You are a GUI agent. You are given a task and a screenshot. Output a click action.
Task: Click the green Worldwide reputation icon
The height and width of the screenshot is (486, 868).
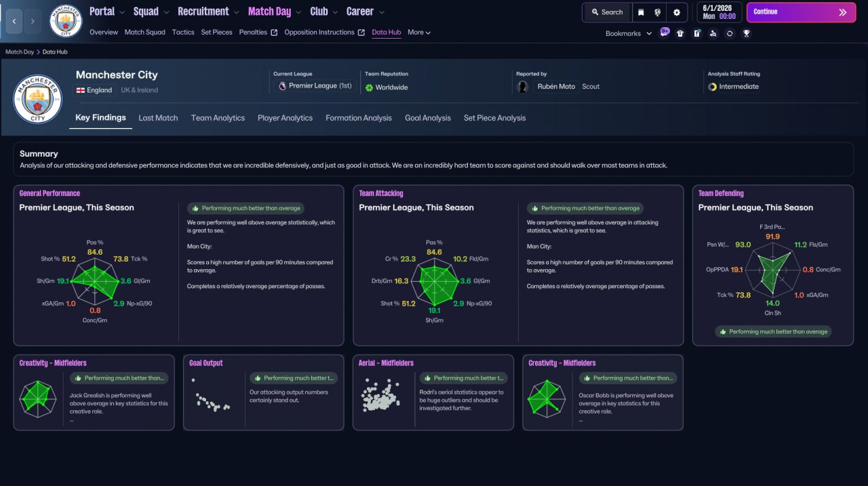pos(369,87)
